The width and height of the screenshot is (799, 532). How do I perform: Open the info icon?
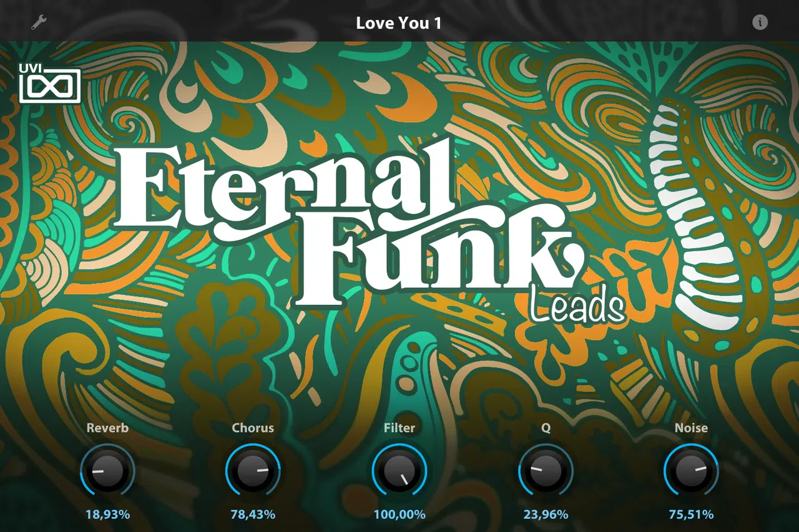pos(760,22)
